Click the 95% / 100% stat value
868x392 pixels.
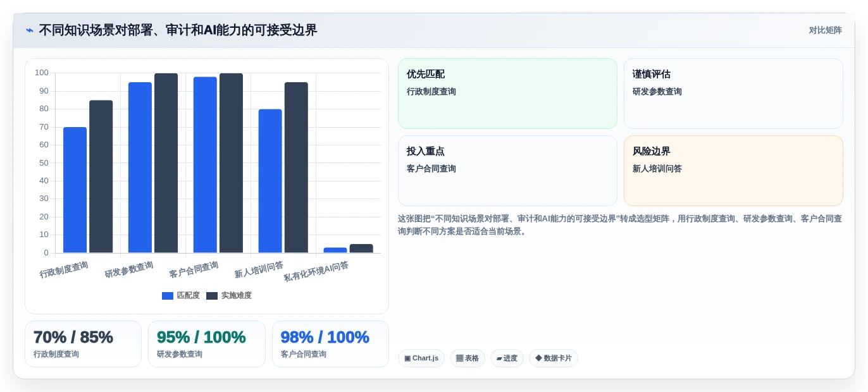pyautogui.click(x=201, y=338)
